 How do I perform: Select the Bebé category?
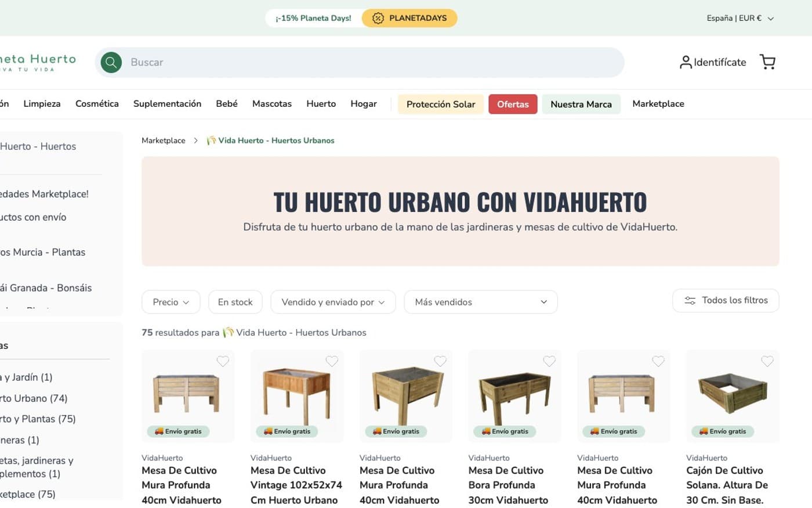click(x=227, y=103)
